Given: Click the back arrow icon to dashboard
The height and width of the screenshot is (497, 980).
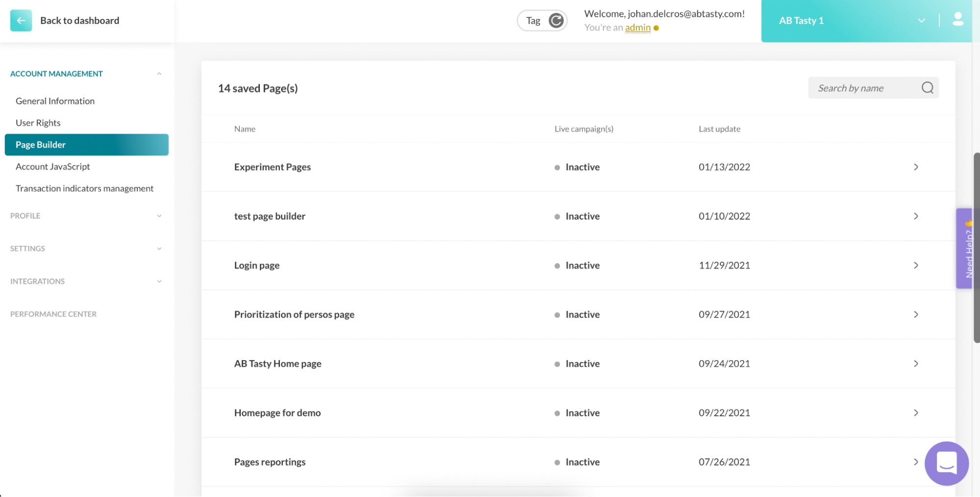Looking at the screenshot, I should tap(21, 20).
